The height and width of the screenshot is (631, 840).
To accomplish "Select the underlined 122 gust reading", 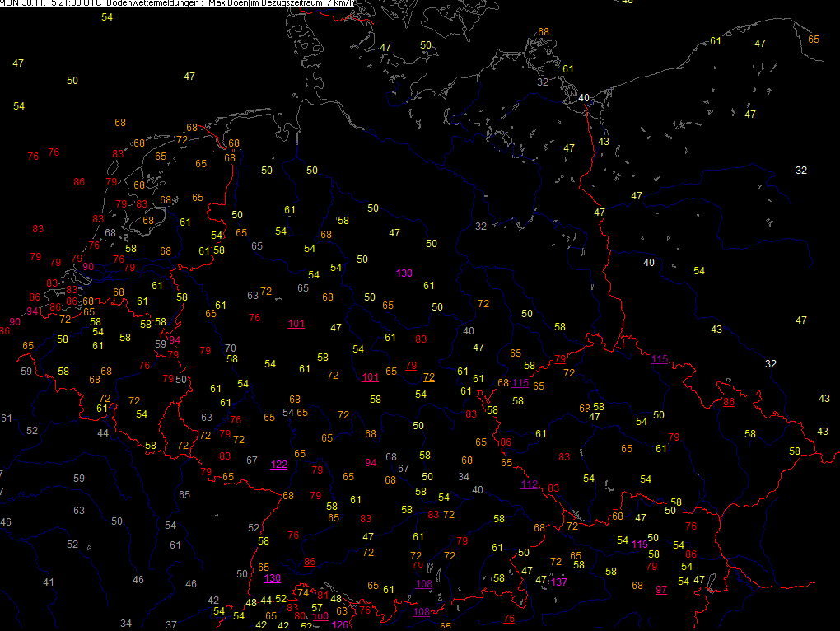I will pos(279,465).
